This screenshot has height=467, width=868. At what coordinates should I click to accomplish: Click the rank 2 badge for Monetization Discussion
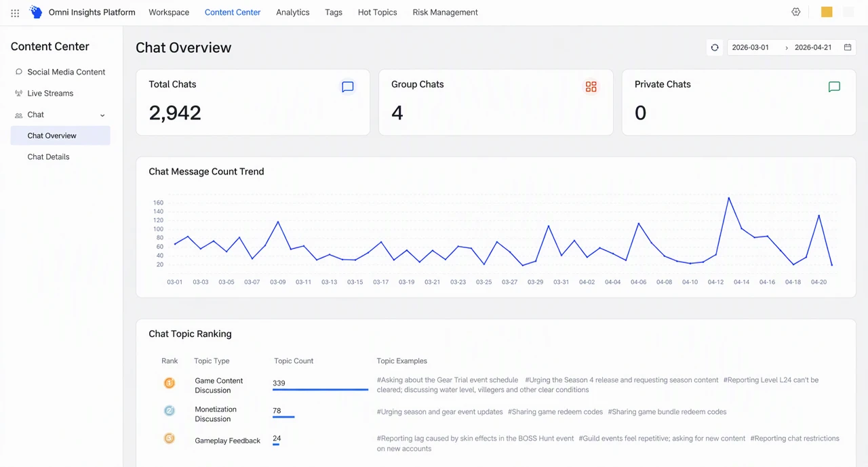(170, 411)
